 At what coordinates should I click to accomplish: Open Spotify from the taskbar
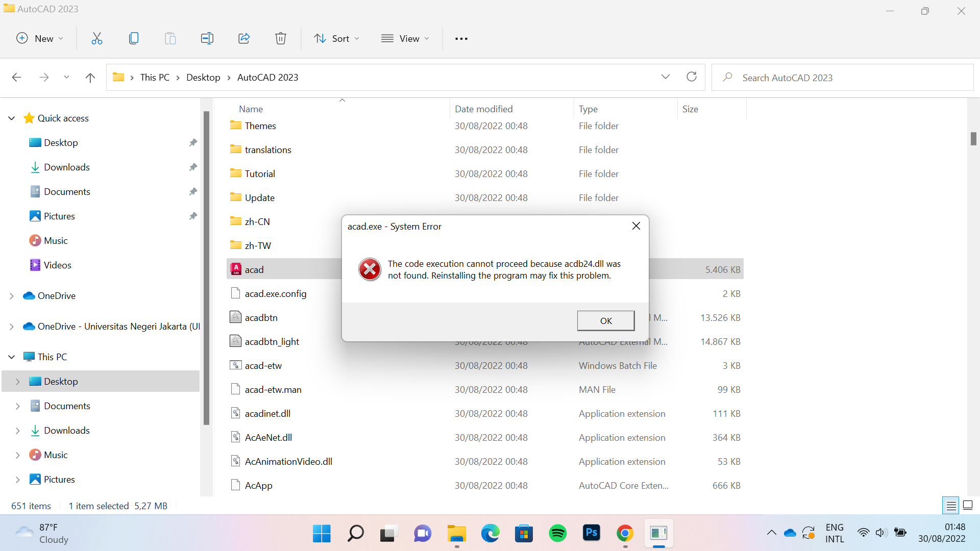click(x=557, y=534)
